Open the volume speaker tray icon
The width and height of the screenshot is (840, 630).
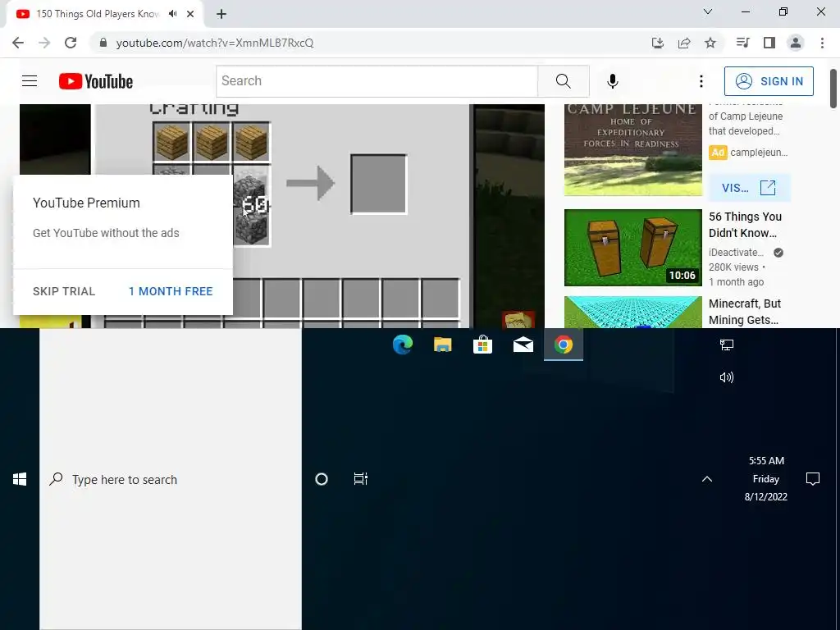[x=727, y=377]
